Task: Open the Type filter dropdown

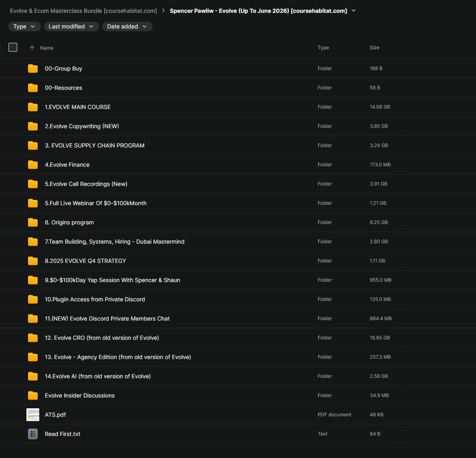Action: tap(24, 26)
